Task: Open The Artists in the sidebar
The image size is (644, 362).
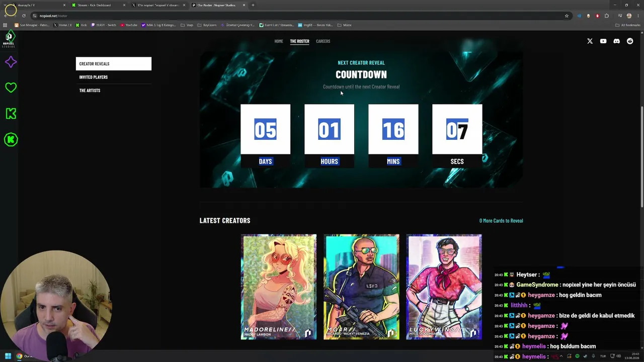Action: click(114, 90)
